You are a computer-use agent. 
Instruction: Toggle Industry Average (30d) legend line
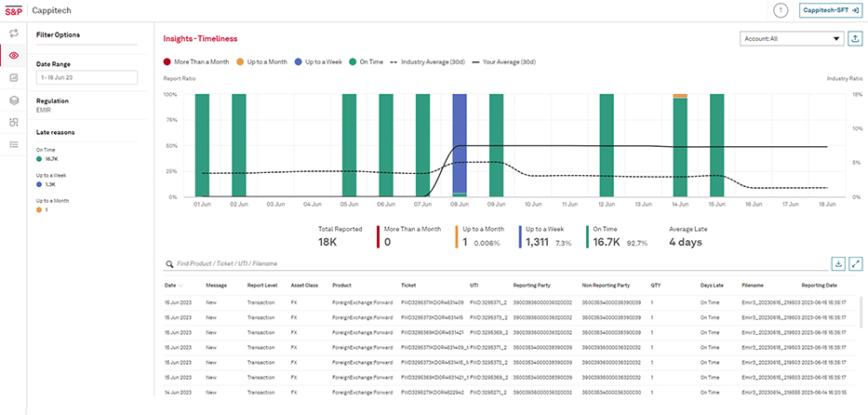(x=426, y=62)
